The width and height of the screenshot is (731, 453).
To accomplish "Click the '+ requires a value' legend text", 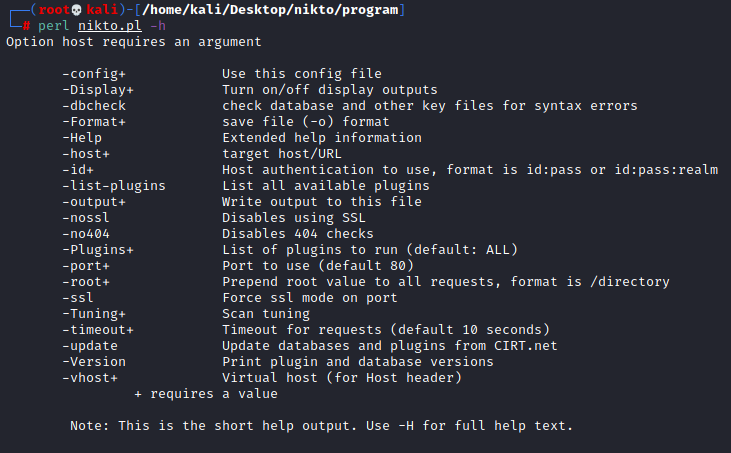I will click(206, 393).
